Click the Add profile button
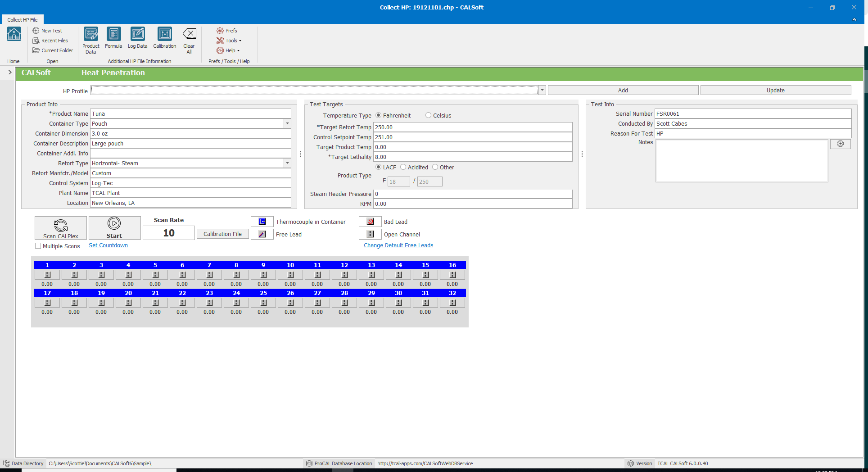 click(623, 90)
